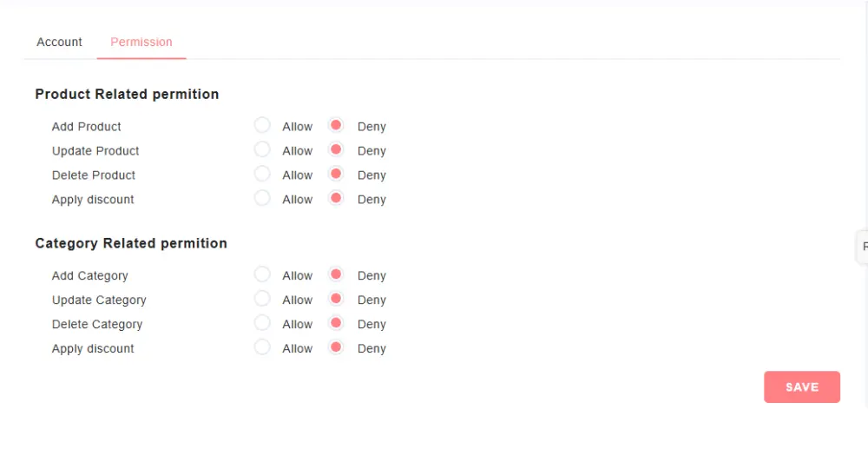Select Deny for Add Category
This screenshot has width=868, height=449.
pyautogui.click(x=336, y=274)
